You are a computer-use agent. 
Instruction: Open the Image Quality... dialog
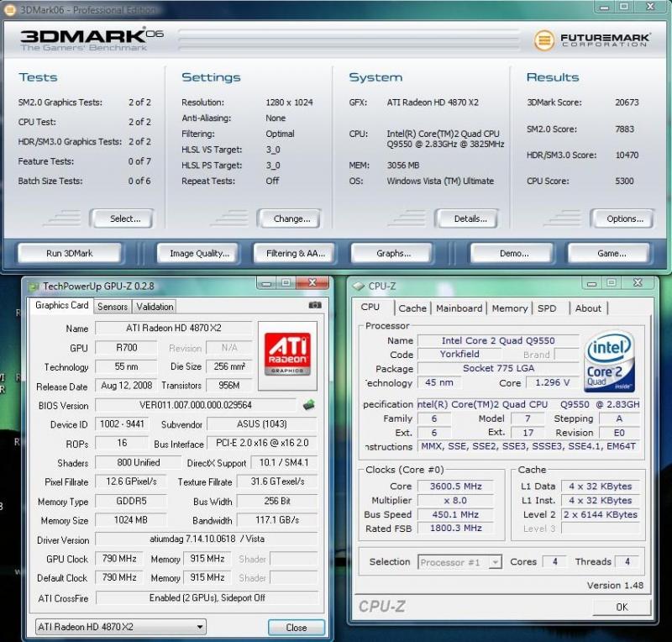(x=199, y=254)
